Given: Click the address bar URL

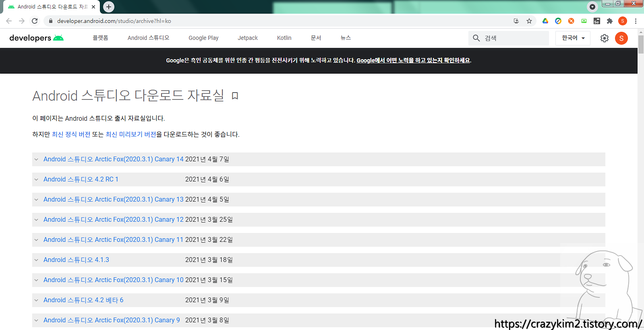Looking at the screenshot, I should point(114,21).
